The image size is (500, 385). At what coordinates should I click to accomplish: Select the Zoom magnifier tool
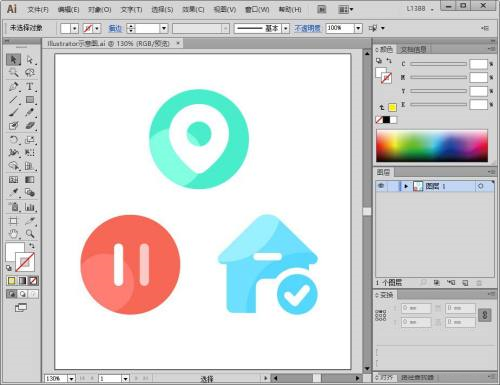[30, 234]
